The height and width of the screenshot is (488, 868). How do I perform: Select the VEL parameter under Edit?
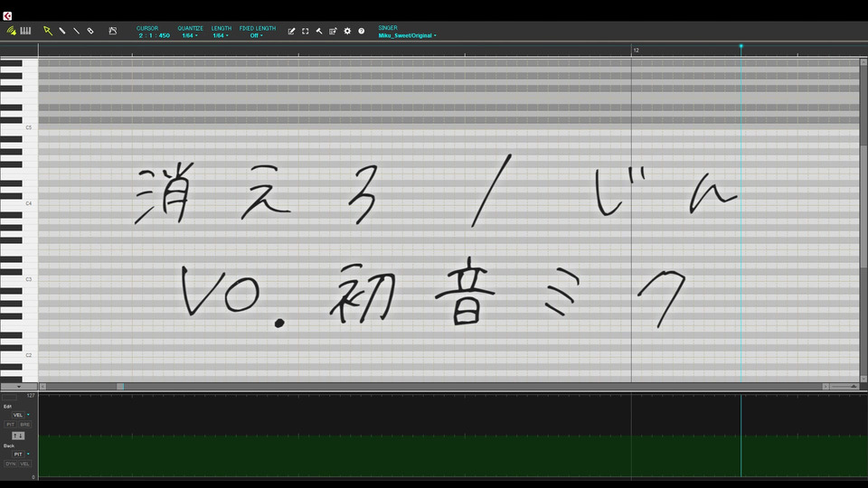pyautogui.click(x=18, y=415)
